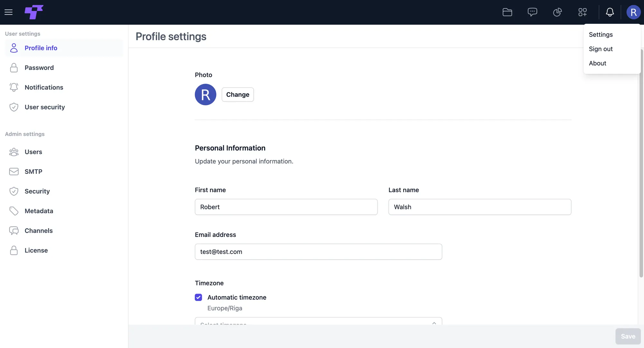Open the hamburger navigation menu
The width and height of the screenshot is (644, 348).
pos(9,12)
